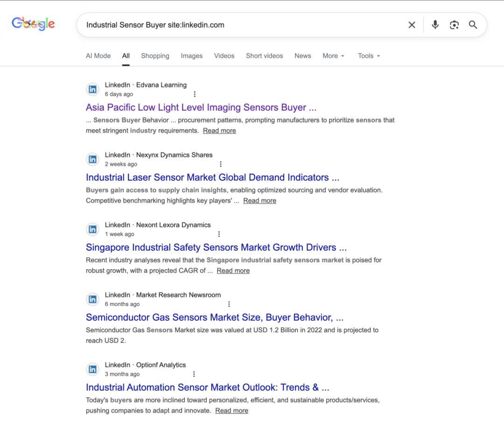Click the magnifier search button
This screenshot has height=430, width=504.
(x=473, y=25)
